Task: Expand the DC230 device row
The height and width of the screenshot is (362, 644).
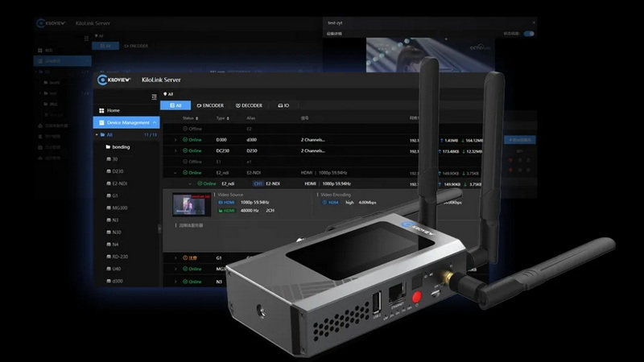Action: [175, 150]
